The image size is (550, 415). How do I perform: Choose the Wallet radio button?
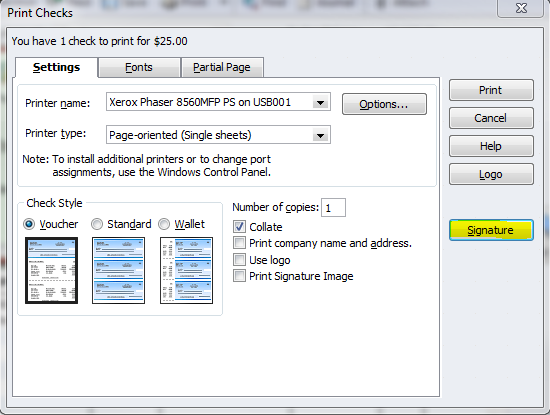pos(164,224)
